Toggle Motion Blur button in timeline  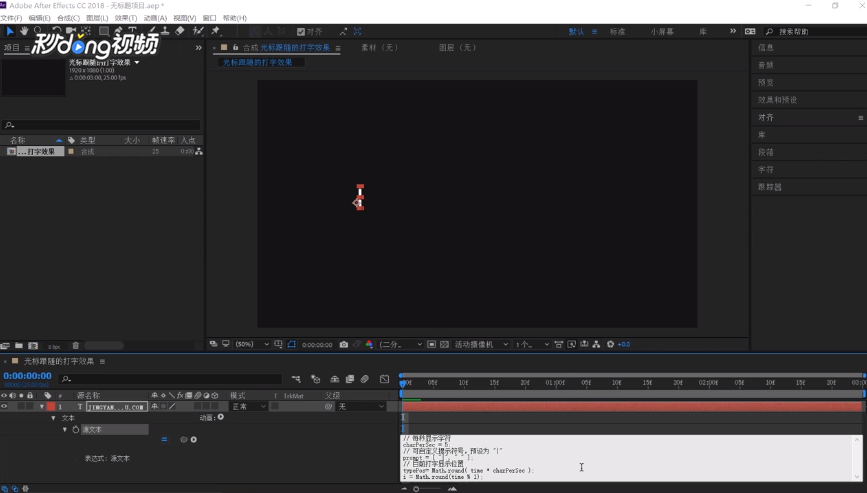click(365, 379)
